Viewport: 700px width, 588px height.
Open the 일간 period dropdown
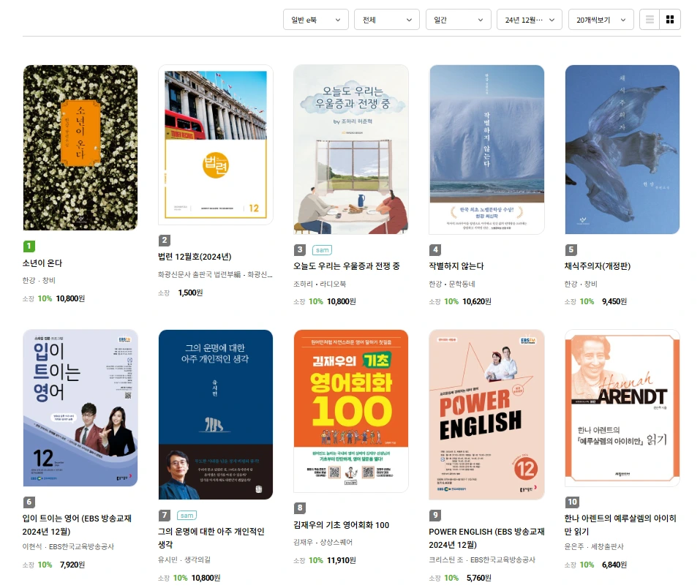click(458, 20)
